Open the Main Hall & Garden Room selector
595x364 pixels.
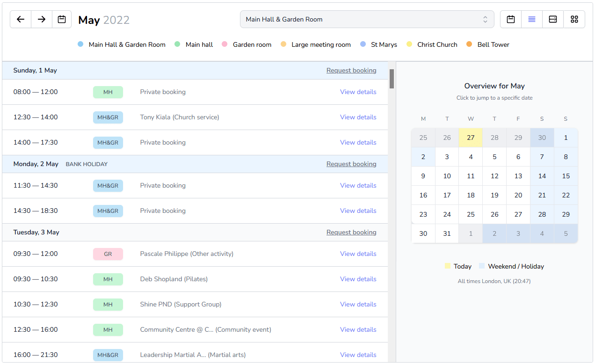[x=367, y=19]
